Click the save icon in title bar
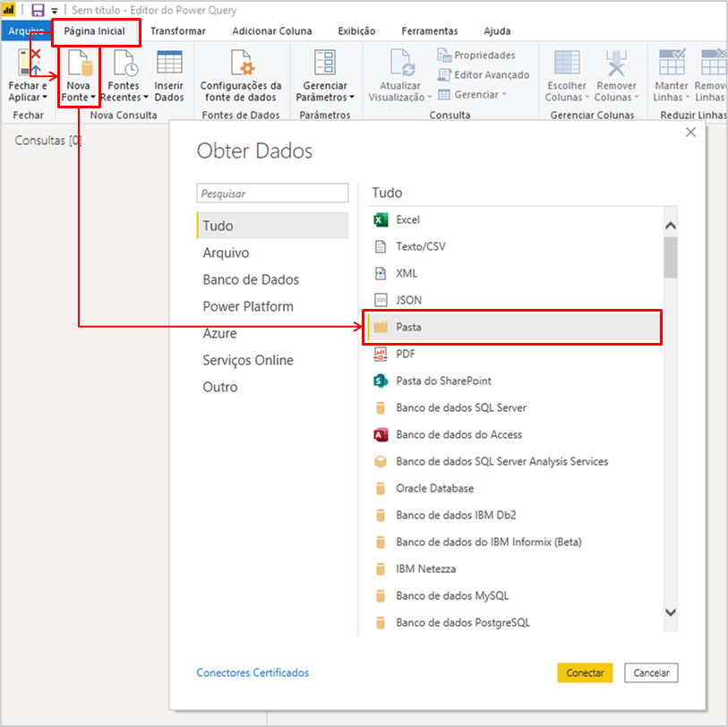Screen dimensions: 728x727 pos(38,10)
